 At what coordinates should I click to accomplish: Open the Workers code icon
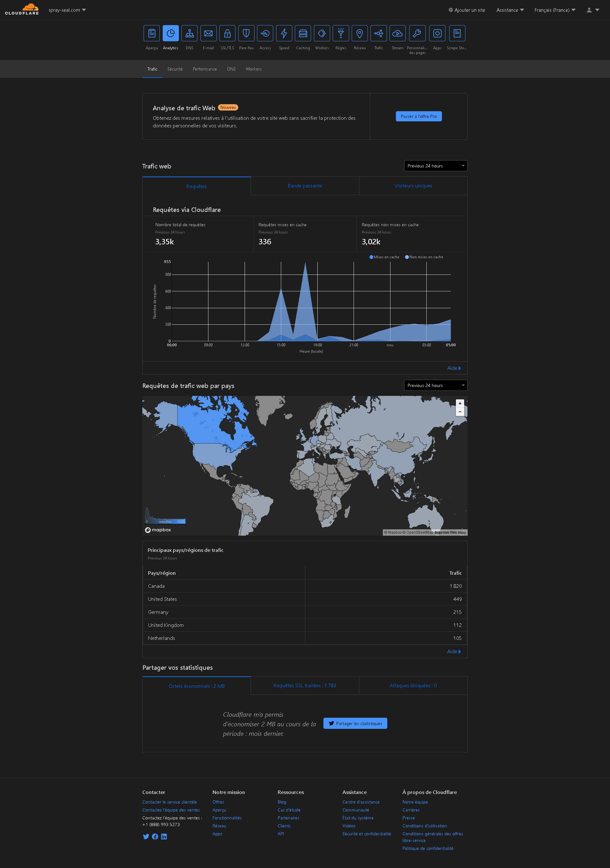click(322, 34)
